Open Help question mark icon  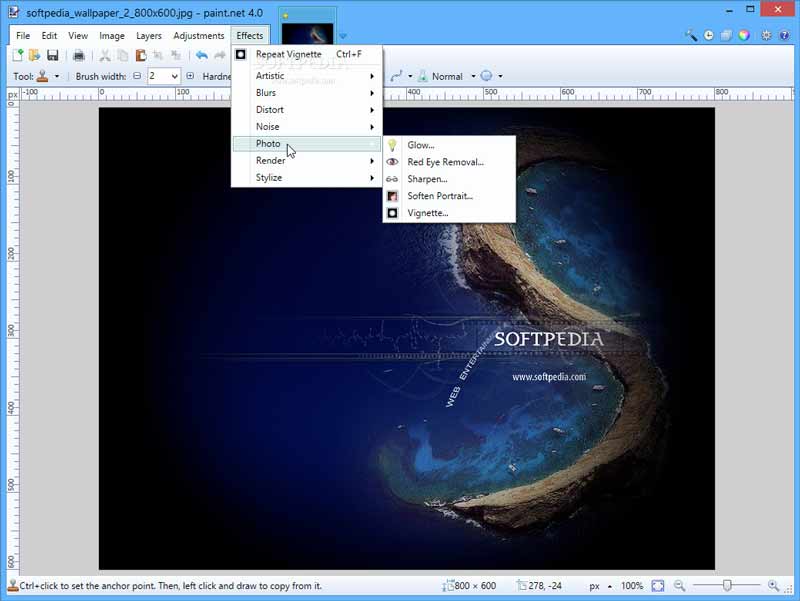coord(784,35)
